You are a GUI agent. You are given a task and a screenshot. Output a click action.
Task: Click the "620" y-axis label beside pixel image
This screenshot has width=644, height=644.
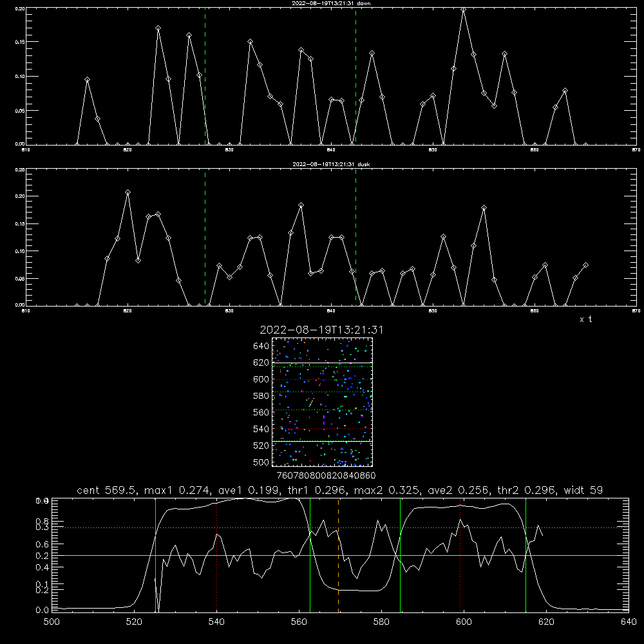coord(261,363)
